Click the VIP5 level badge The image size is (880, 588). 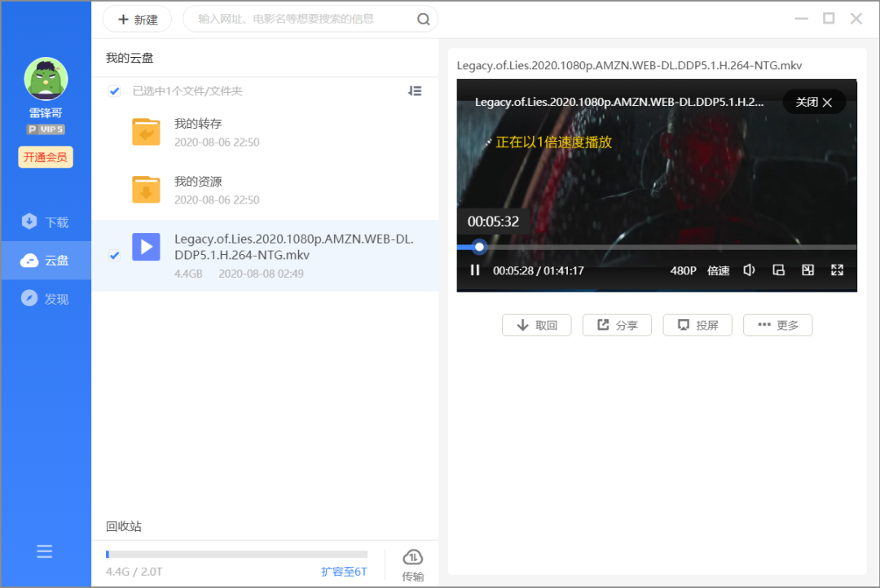(46, 129)
